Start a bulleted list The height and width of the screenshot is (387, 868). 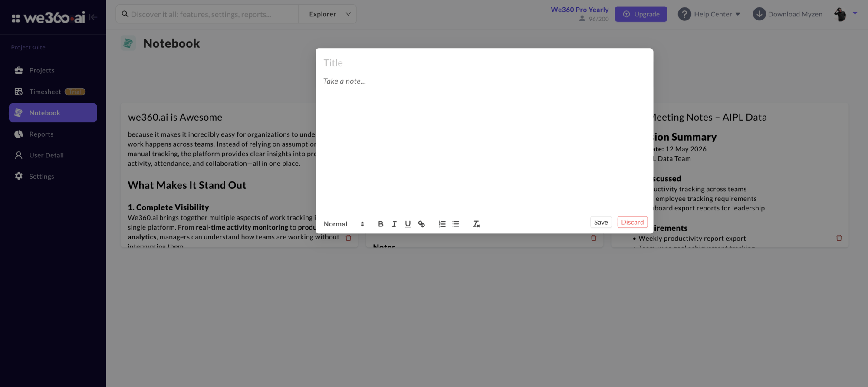click(456, 224)
